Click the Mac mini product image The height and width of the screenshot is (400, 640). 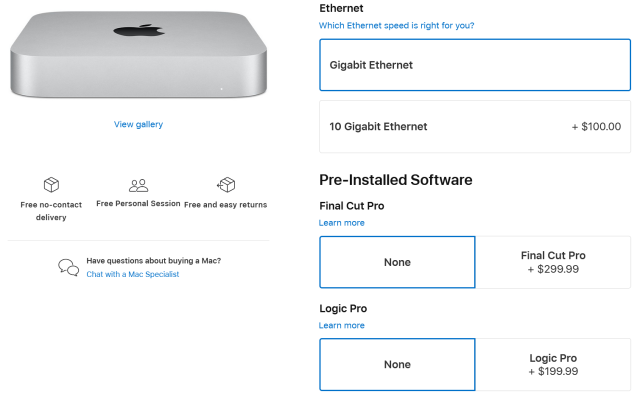coord(139,54)
